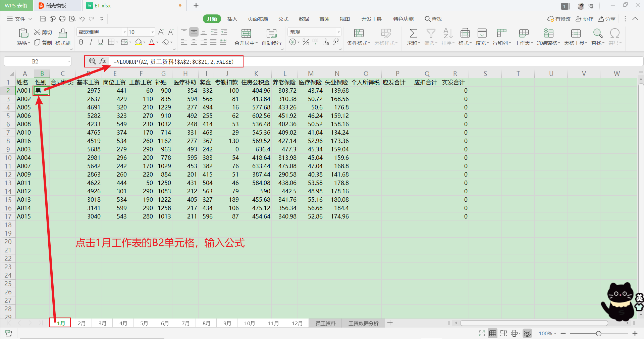
Task: Toggle Bold formatting
Action: (81, 42)
